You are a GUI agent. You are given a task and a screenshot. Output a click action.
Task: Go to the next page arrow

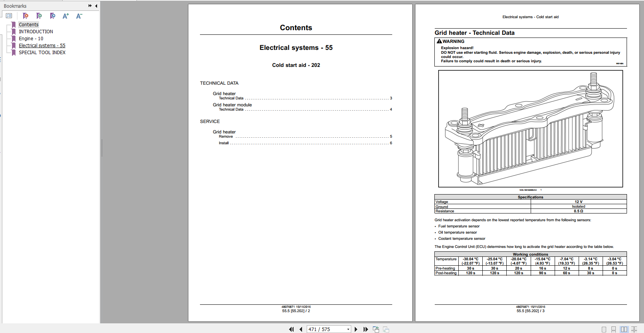(x=356, y=329)
